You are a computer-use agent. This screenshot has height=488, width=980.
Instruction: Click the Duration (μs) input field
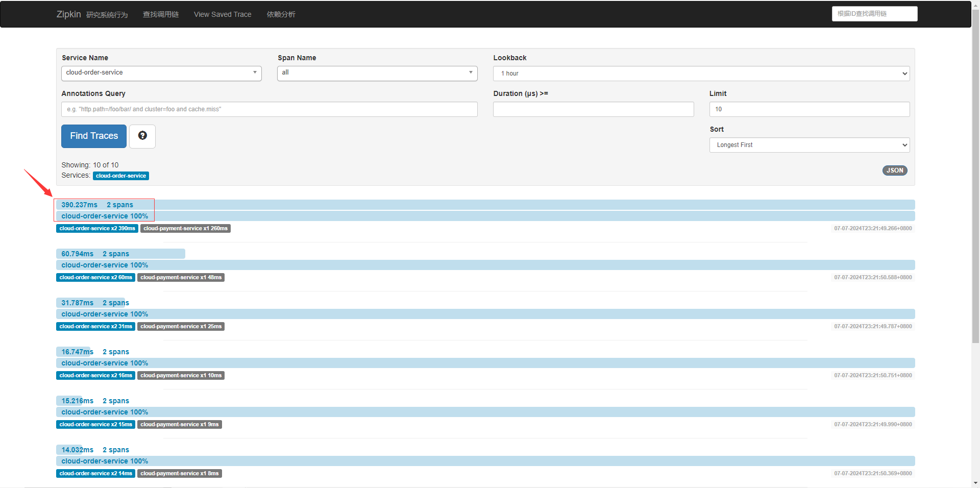tap(594, 109)
